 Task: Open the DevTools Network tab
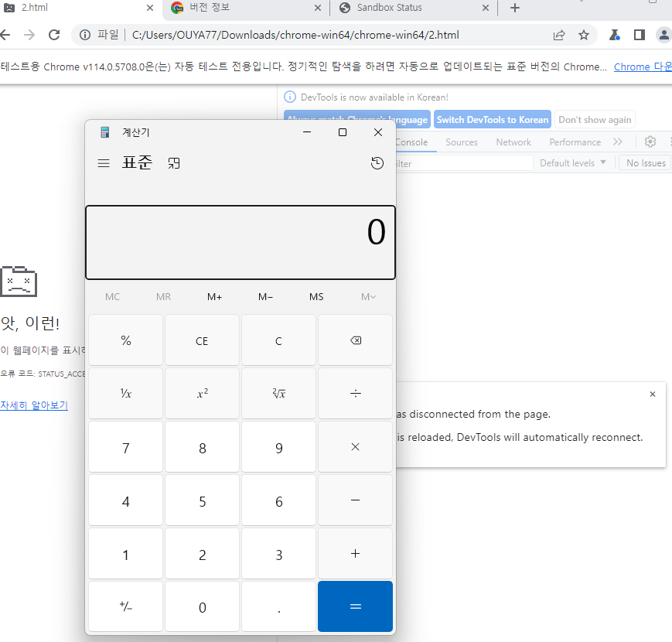pos(513,142)
